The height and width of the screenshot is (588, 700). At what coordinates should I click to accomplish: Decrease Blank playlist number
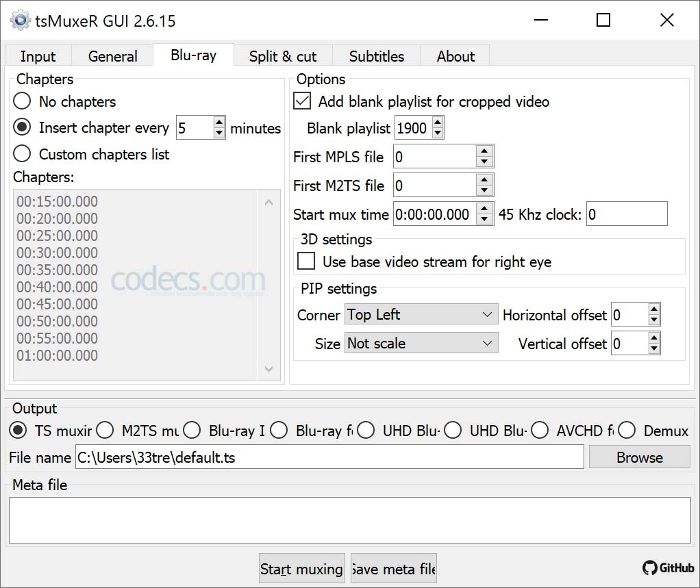(x=438, y=133)
